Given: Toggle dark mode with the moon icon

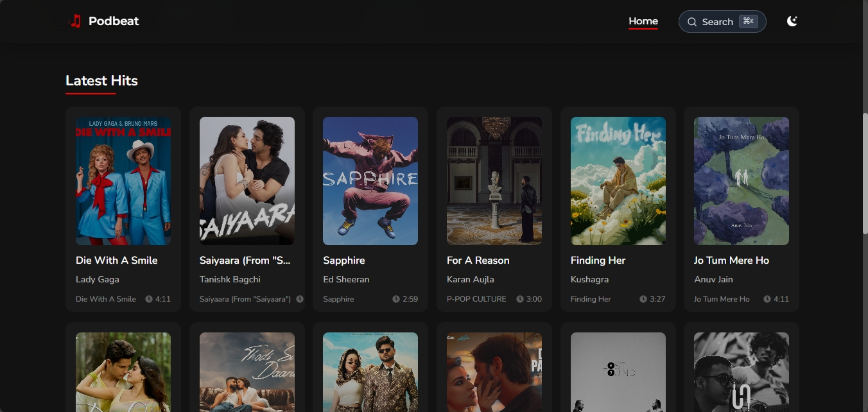Looking at the screenshot, I should (x=792, y=21).
